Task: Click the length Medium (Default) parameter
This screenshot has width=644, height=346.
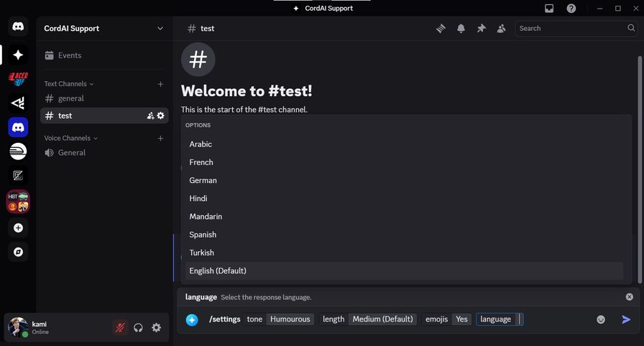Action: click(x=369, y=319)
